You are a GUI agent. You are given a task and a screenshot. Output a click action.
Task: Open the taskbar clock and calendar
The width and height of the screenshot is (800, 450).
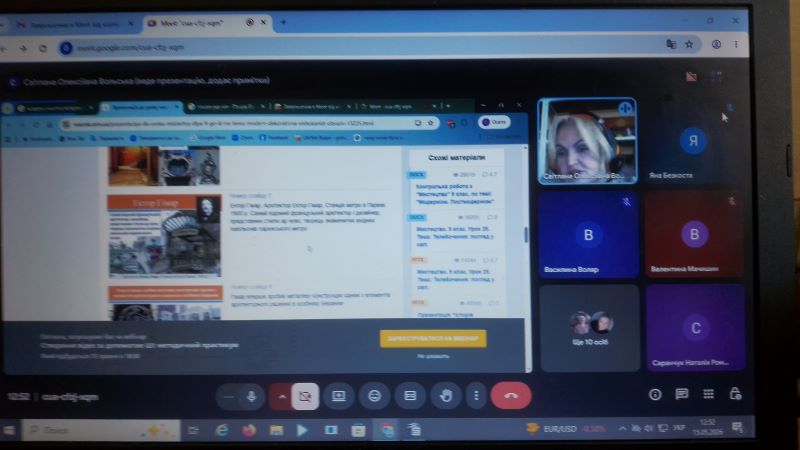pyautogui.click(x=707, y=428)
